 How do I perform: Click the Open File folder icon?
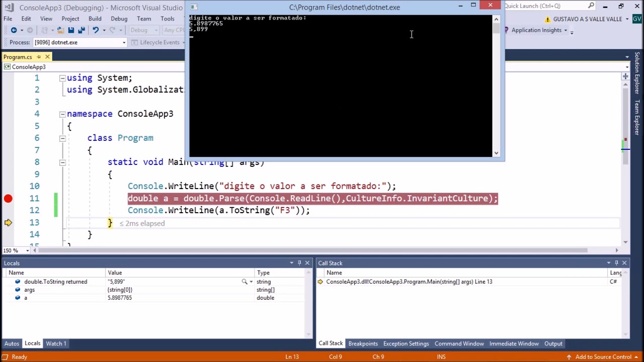(x=60, y=30)
